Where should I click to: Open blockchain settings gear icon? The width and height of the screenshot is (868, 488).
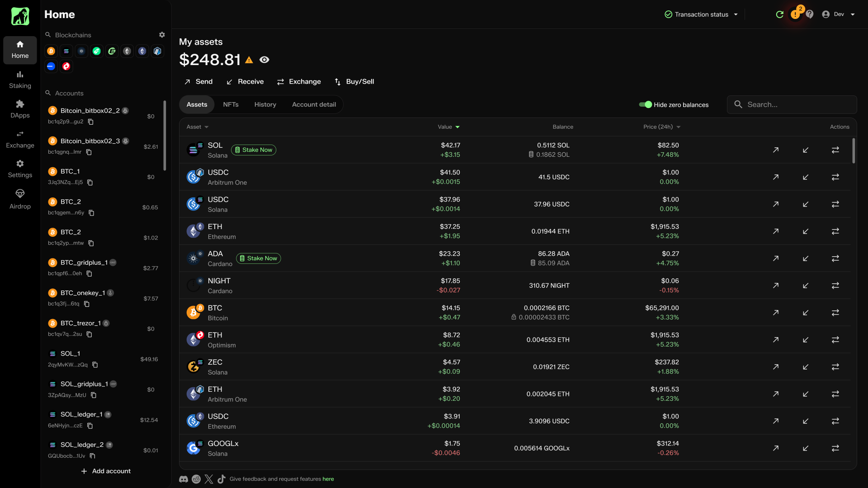point(162,35)
